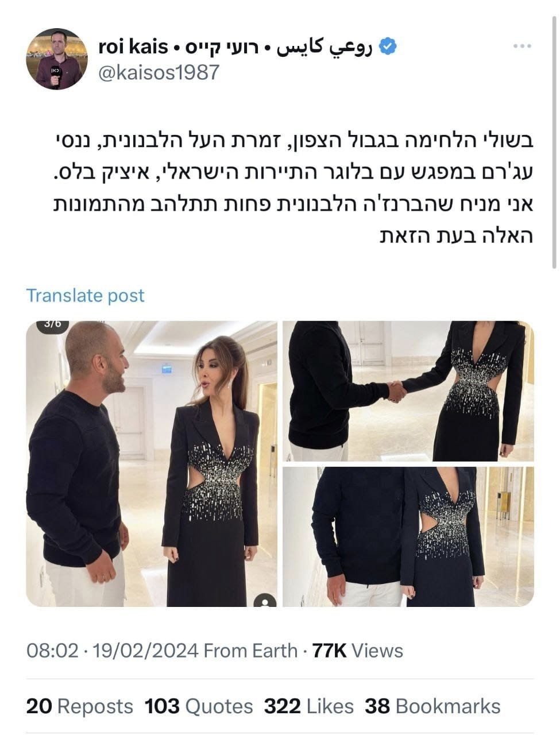Click the 3/6 image counter badge

tap(53, 324)
